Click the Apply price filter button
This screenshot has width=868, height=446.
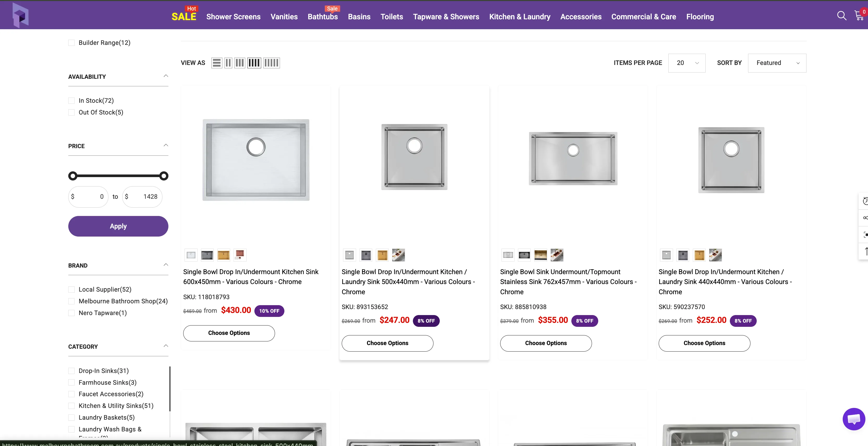[118, 226]
